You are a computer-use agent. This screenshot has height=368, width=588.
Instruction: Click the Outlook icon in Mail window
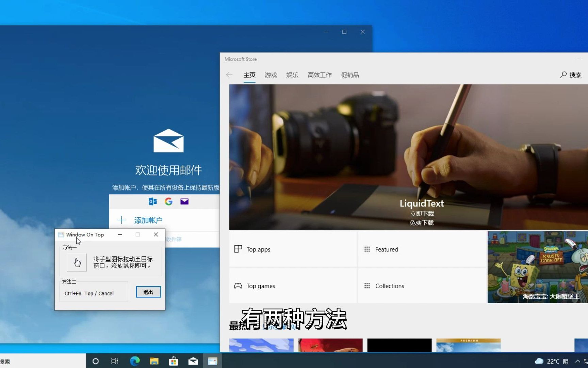point(153,201)
